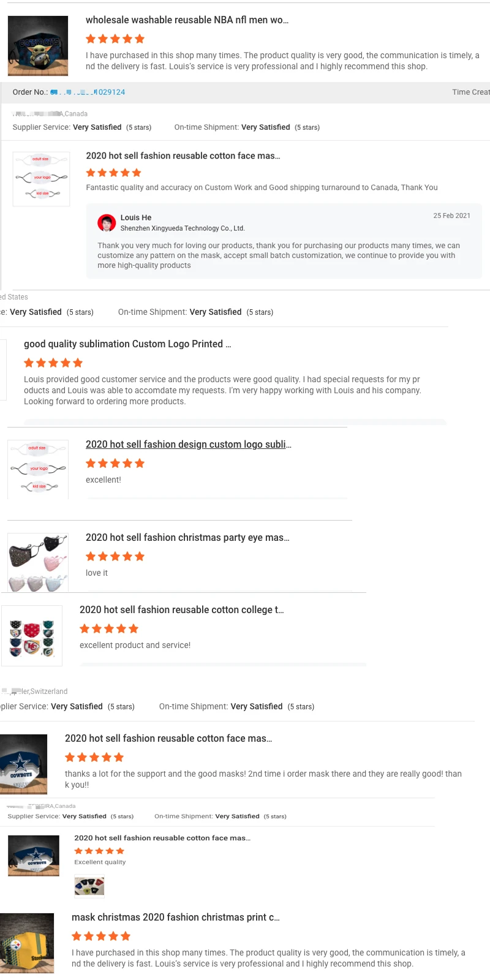Image resolution: width=490 pixels, height=980 pixels.
Task: Open the yellow Steelers mask thumbnail
Action: (27, 943)
